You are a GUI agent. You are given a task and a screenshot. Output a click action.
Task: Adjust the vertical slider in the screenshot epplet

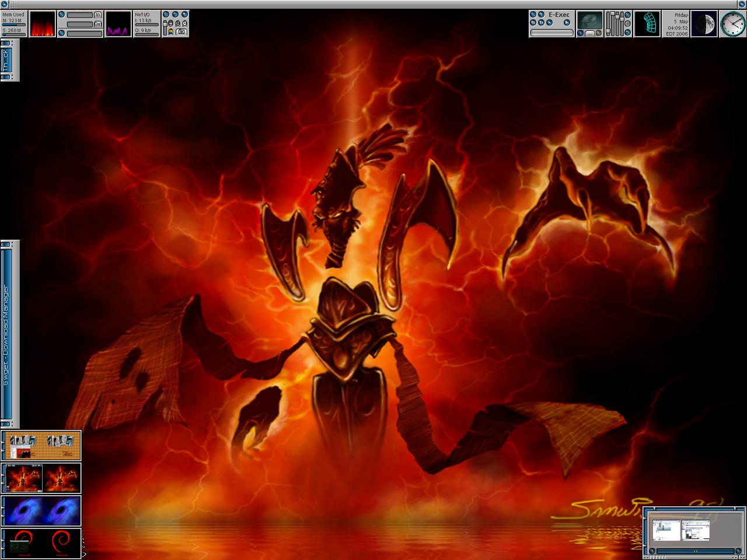(x=165, y=28)
